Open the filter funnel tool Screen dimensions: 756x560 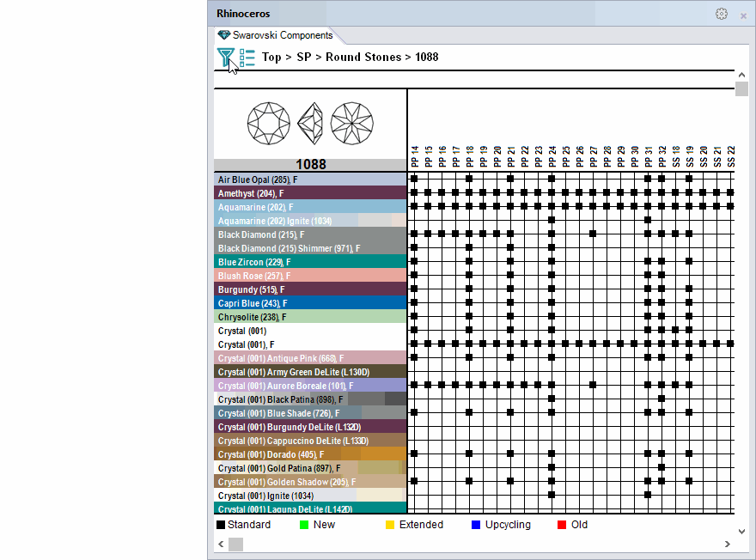point(225,58)
